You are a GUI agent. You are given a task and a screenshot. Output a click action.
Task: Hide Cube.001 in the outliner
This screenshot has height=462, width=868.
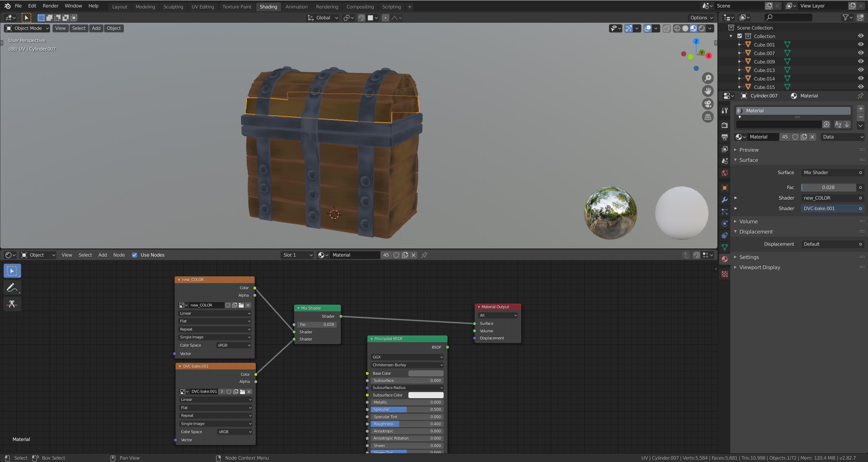[861, 44]
